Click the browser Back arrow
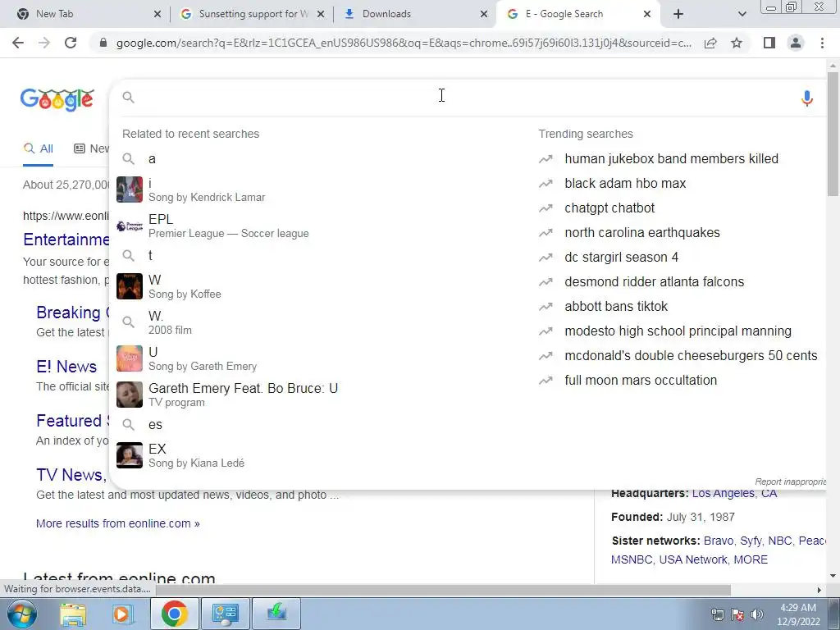The image size is (840, 630). (x=18, y=43)
